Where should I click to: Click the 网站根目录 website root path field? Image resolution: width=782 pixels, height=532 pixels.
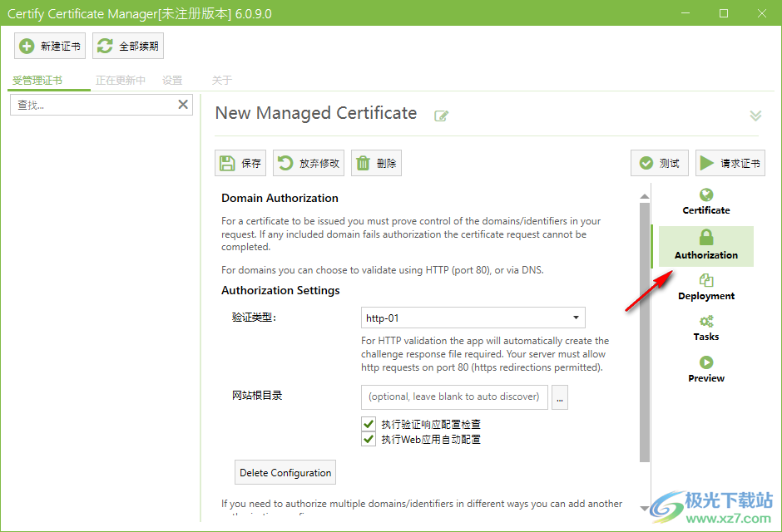[x=454, y=397]
